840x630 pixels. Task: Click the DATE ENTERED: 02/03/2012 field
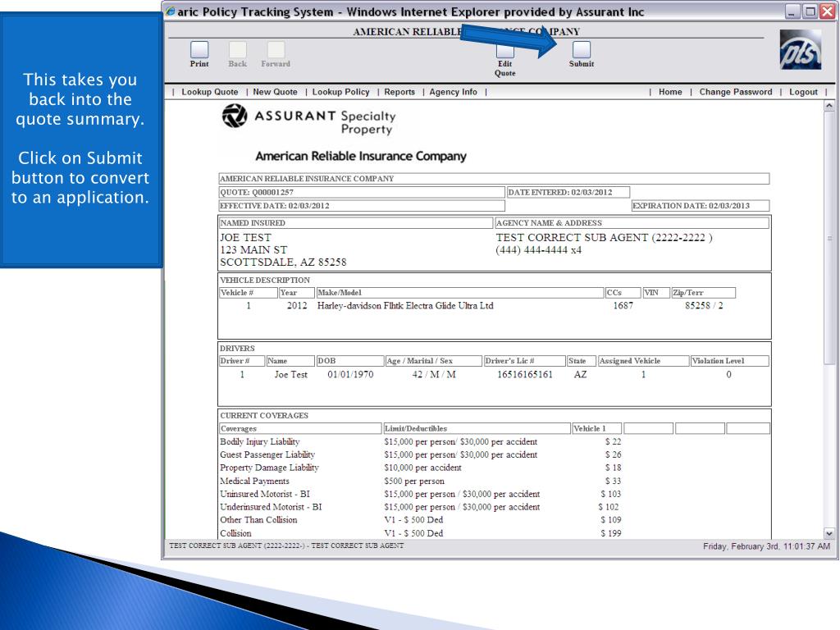click(x=568, y=192)
